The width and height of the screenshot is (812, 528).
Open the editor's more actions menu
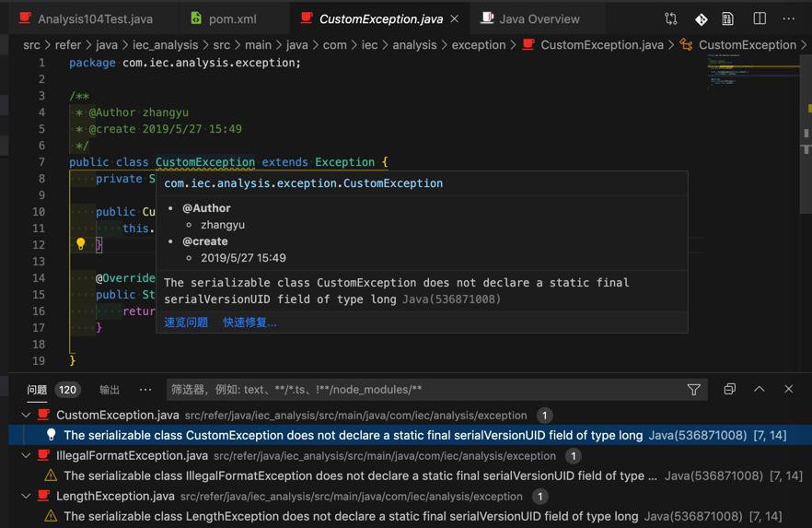(x=789, y=18)
